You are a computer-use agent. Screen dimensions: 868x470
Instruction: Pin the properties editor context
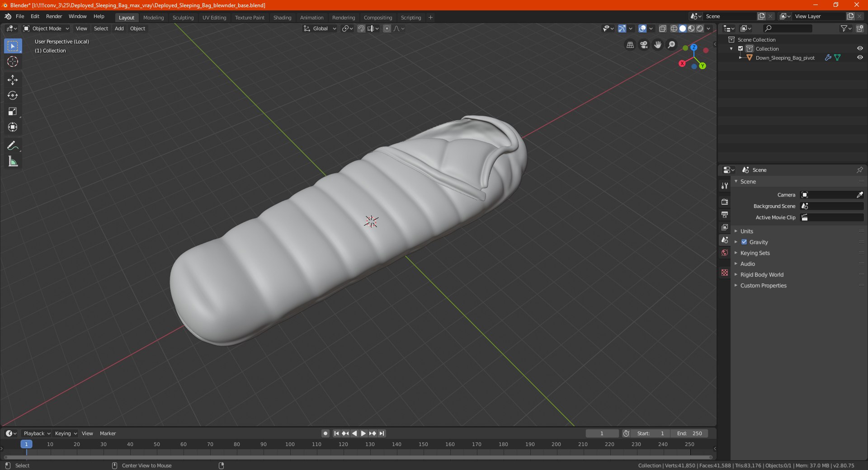859,170
